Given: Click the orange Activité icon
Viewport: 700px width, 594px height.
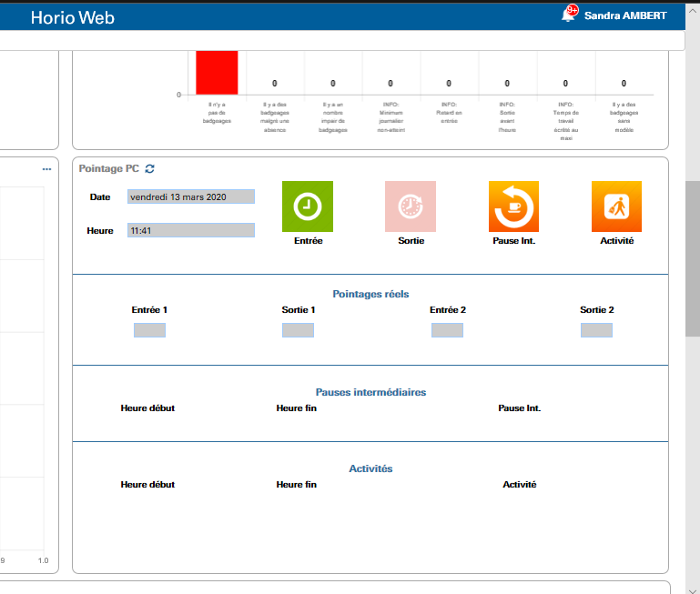Looking at the screenshot, I should click(x=616, y=206).
